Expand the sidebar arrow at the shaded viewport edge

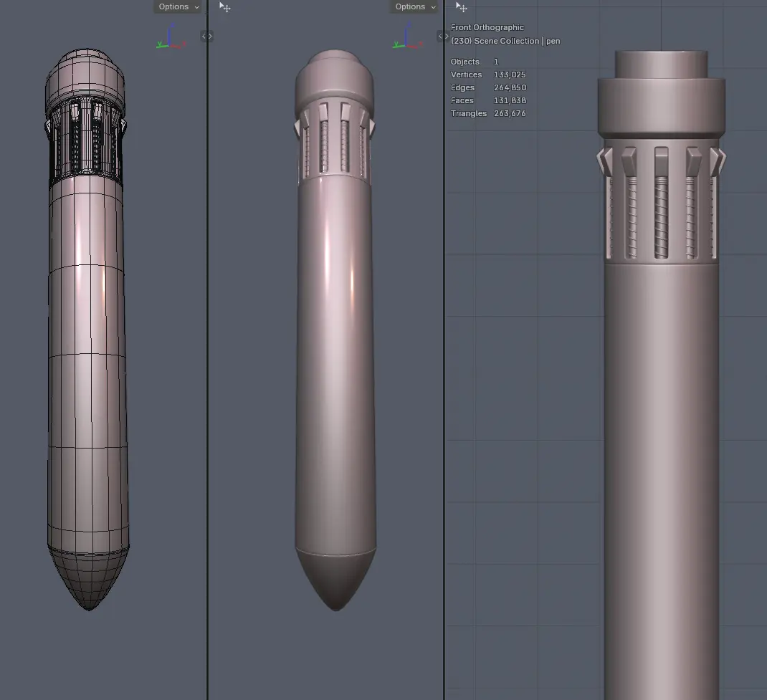[x=443, y=36]
